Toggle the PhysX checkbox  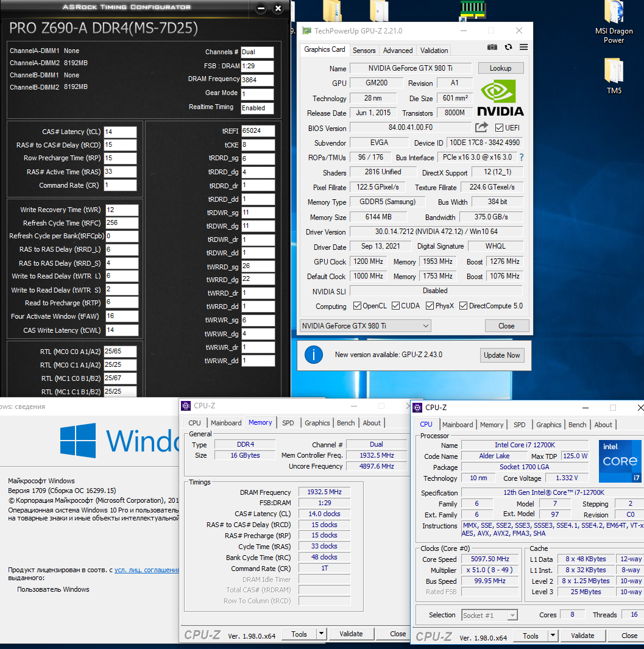430,306
